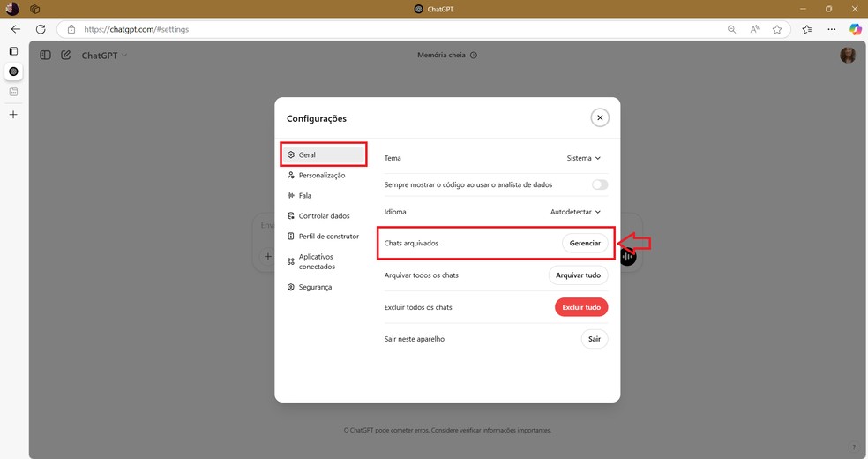Click the Arquivar tudo button
868x459 pixels.
click(578, 275)
